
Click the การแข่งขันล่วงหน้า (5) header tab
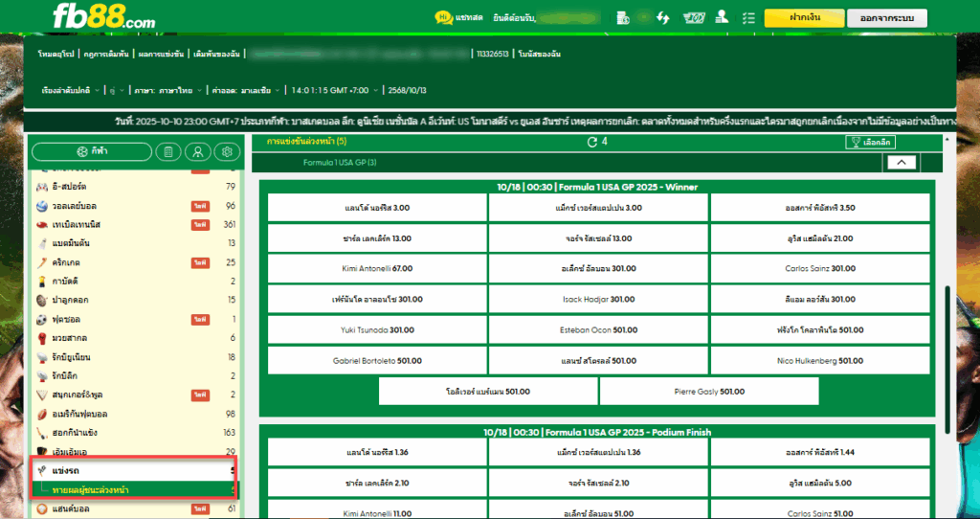click(306, 142)
